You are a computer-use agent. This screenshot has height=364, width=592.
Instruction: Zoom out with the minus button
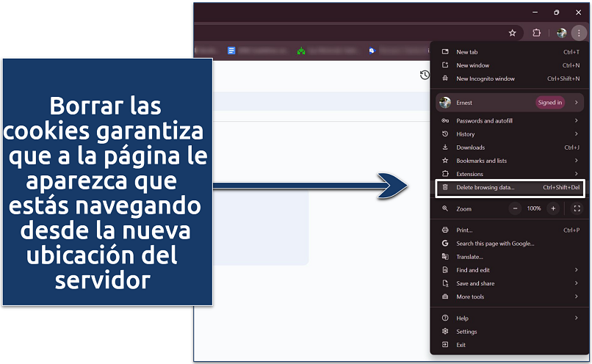515,208
